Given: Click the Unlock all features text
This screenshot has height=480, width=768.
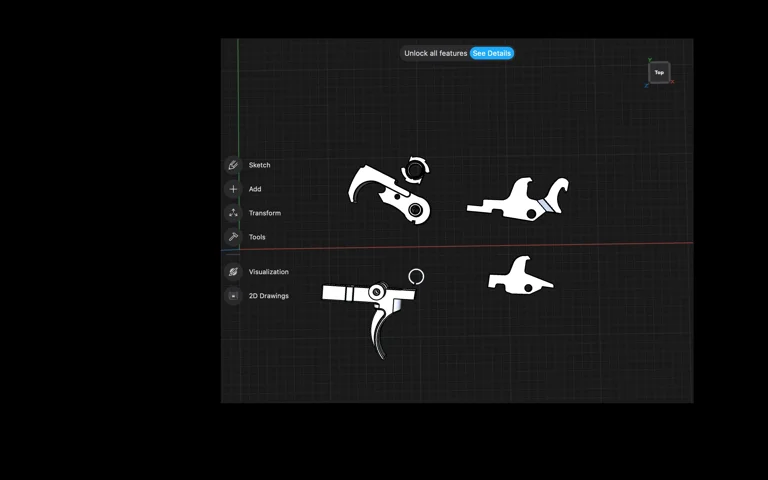Looking at the screenshot, I should (x=435, y=53).
